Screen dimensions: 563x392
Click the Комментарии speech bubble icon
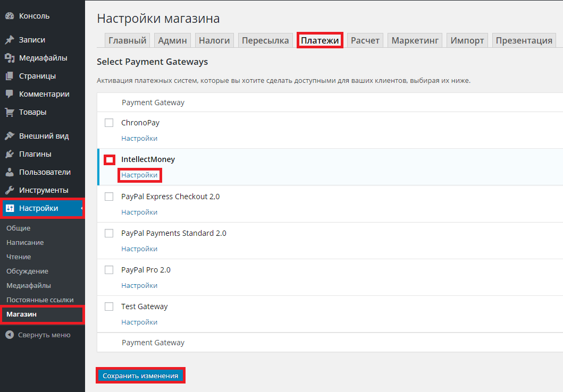pyautogui.click(x=10, y=94)
